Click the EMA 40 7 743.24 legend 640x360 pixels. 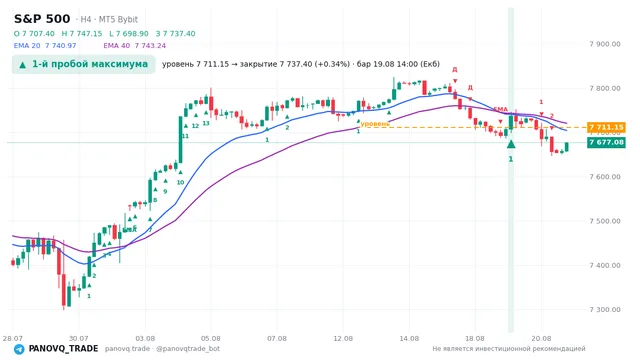[134, 46]
